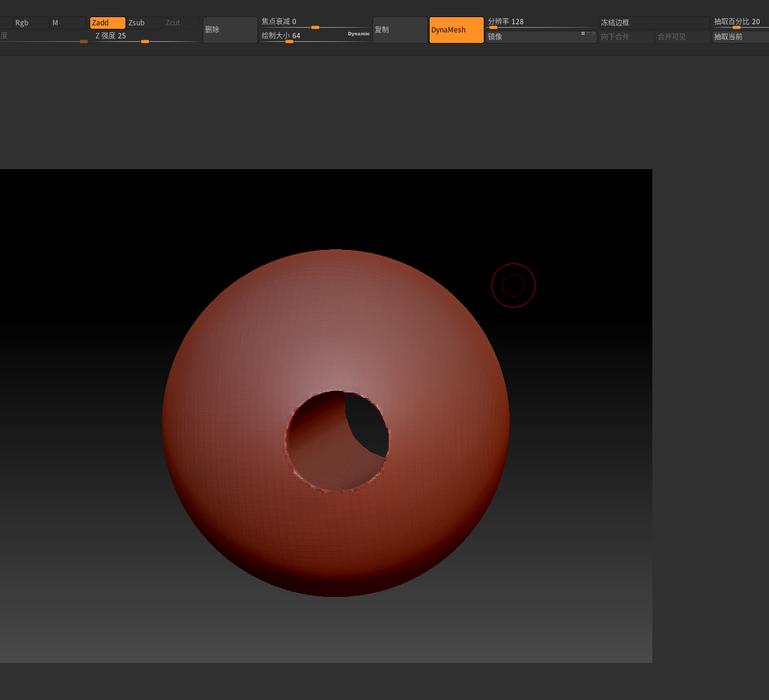Click the red circular brush cursor
The image size is (769, 700).
[513, 286]
